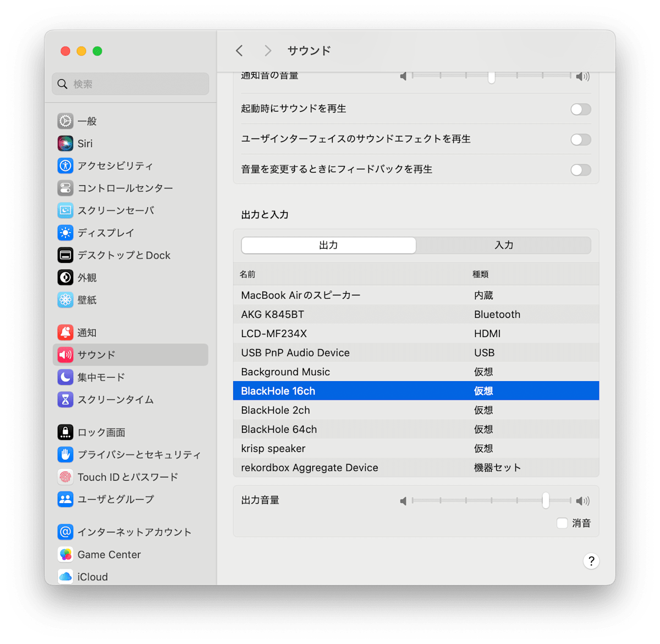The height and width of the screenshot is (644, 660).
Task: Toggle feedback when volume is changed switch
Action: (x=581, y=169)
